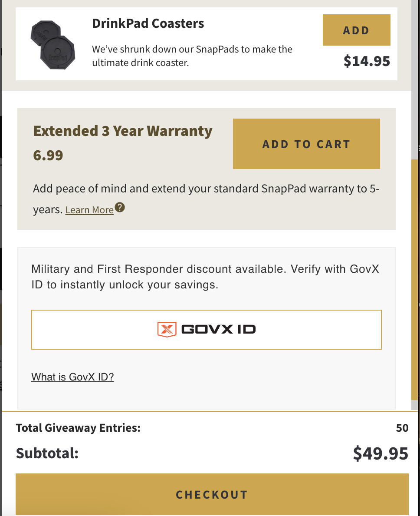Open the DrinkPad Coasters product title

[x=148, y=23]
